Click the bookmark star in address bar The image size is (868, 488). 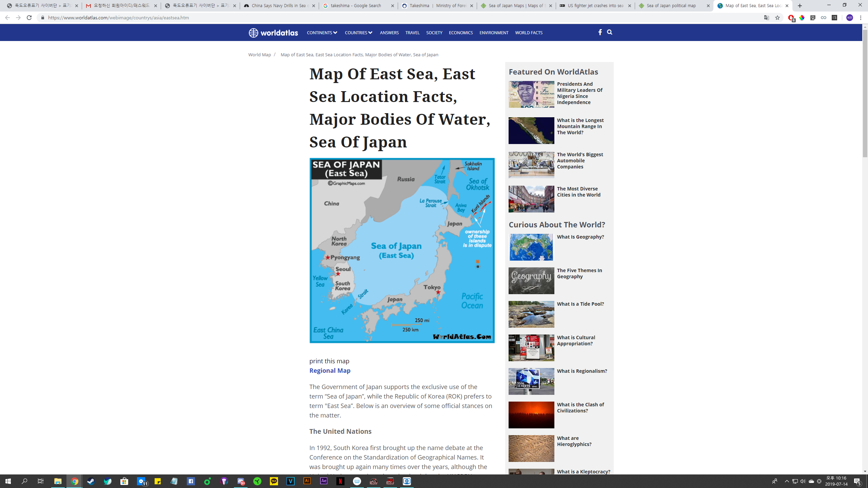777,18
